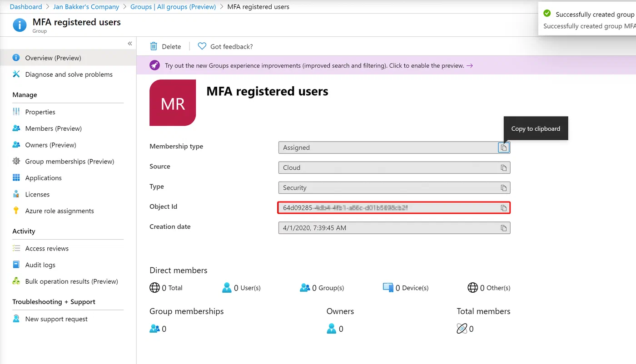Copy Membership type value to clipboard
636x364 pixels.
coord(503,148)
